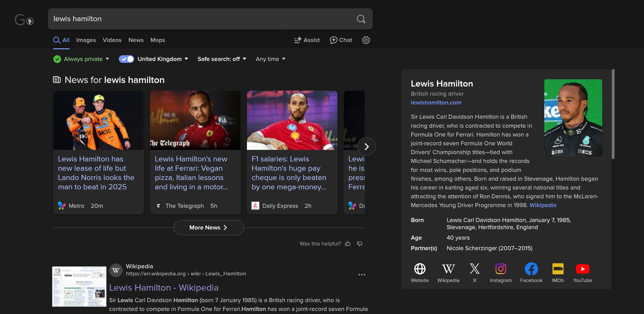Viewport: 644px width, 314px height.
Task: Open the Wikipedia W profile icon
Action: [x=448, y=269]
